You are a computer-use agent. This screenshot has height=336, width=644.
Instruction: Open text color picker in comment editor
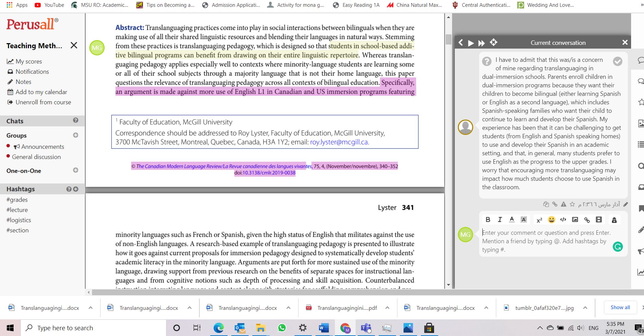tap(512, 219)
